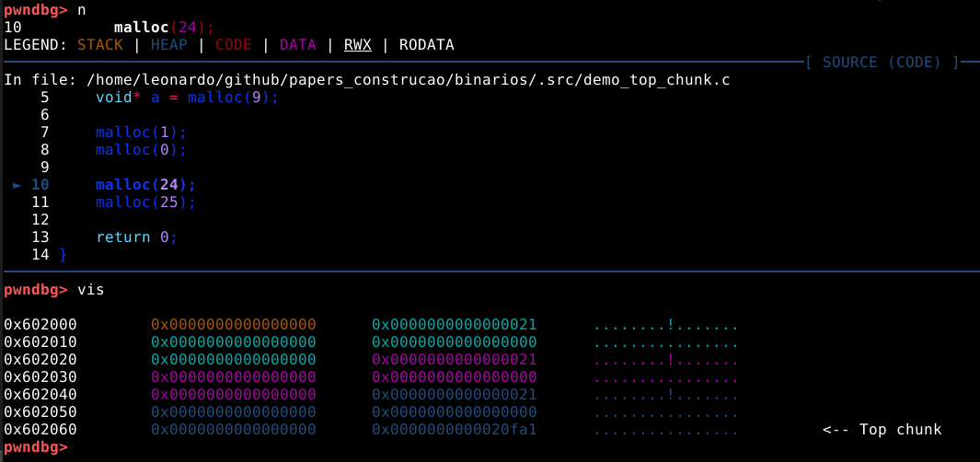Screen dimensions: 980x462
Task: Click the highlighted malloc(24) on source line 10
Action: point(145,185)
